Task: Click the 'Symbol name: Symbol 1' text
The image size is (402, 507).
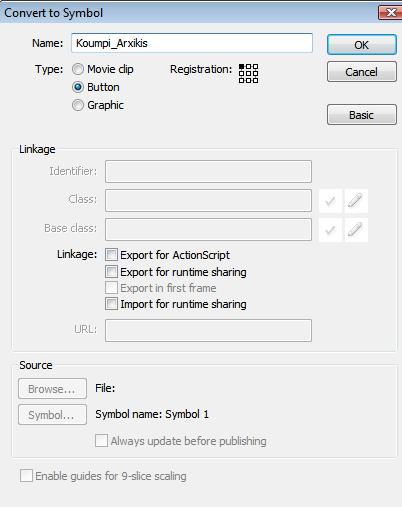Action: 152,414
